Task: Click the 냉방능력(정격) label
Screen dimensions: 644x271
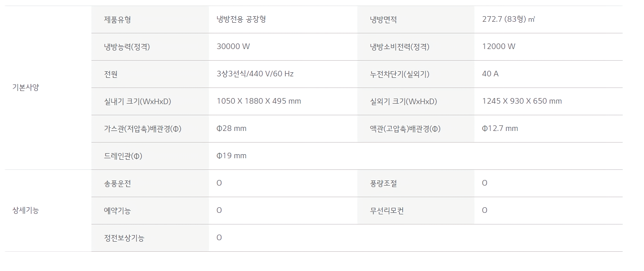Action: (127, 47)
